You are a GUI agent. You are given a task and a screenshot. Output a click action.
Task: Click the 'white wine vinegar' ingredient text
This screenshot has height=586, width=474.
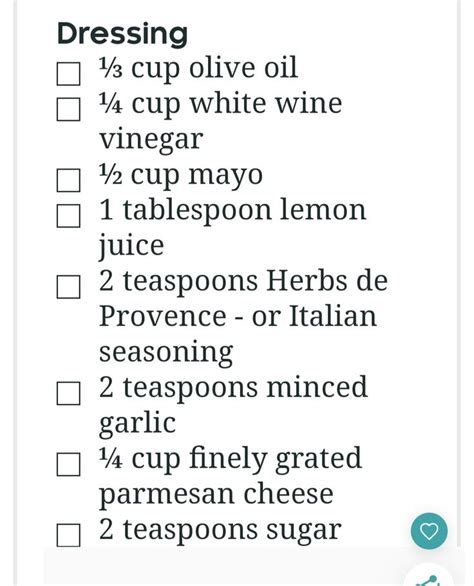point(221,121)
